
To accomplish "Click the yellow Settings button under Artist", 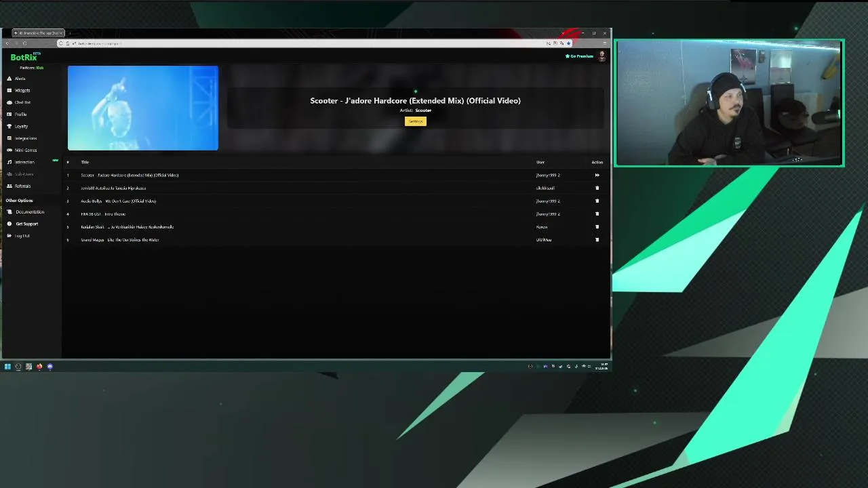I will [416, 121].
